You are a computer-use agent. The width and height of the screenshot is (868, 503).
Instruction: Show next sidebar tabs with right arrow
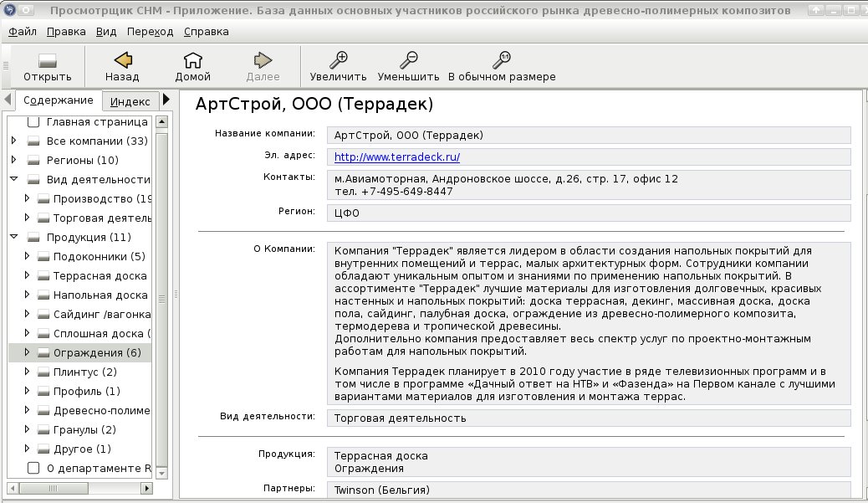click(x=166, y=100)
